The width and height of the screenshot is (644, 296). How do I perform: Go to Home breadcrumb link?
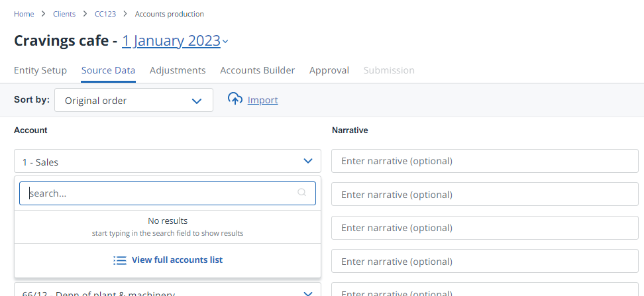24,14
